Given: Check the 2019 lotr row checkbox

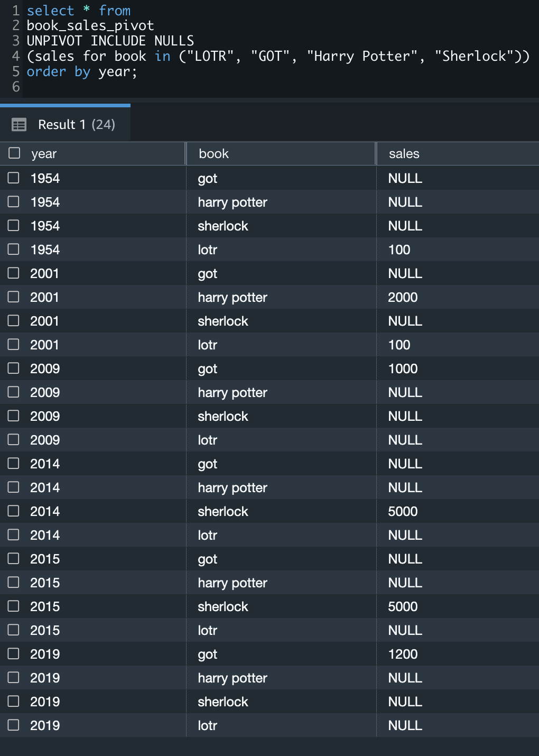Looking at the screenshot, I should click(x=14, y=725).
